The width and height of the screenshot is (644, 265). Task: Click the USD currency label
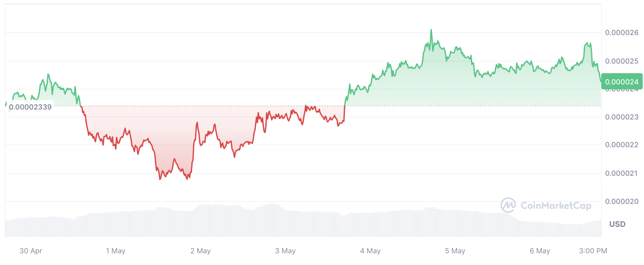pyautogui.click(x=617, y=224)
